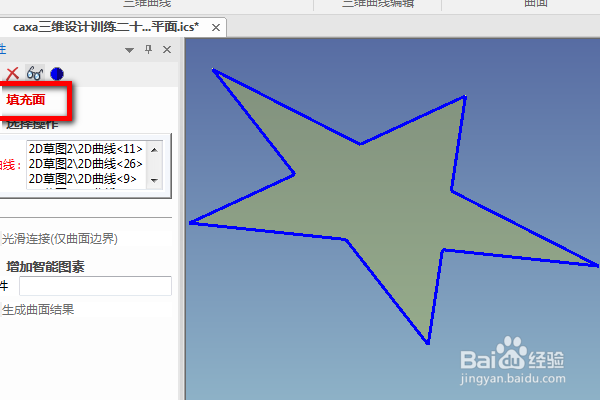The height and width of the screenshot is (400, 600).
Task: Select the 2D草图2\2D曲线<9> list entry
Action: click(83, 179)
